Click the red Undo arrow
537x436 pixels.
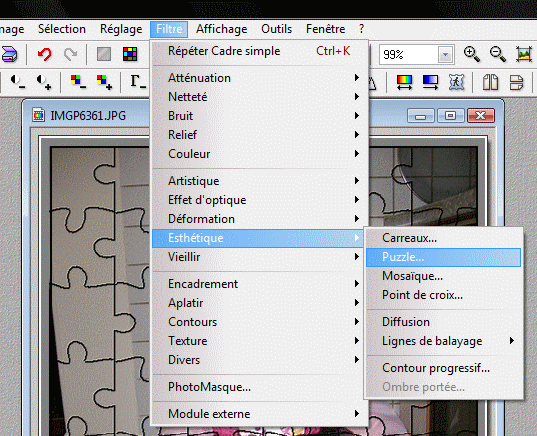45,54
